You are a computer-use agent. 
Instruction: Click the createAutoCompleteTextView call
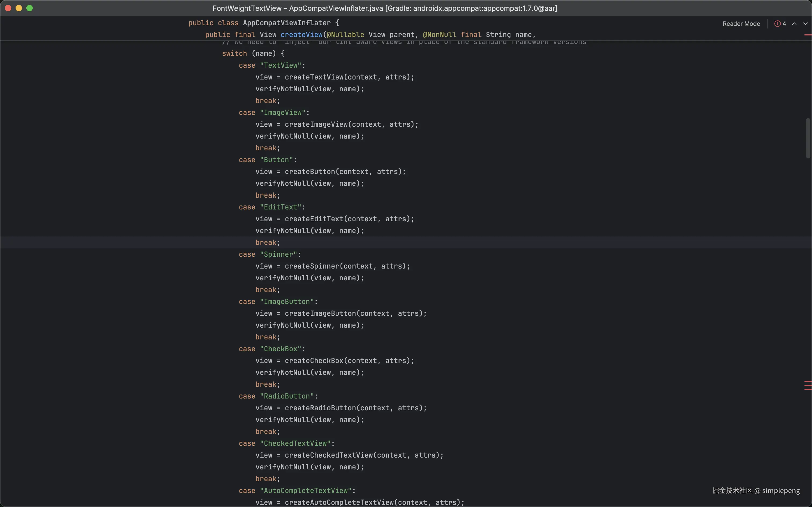(x=339, y=502)
